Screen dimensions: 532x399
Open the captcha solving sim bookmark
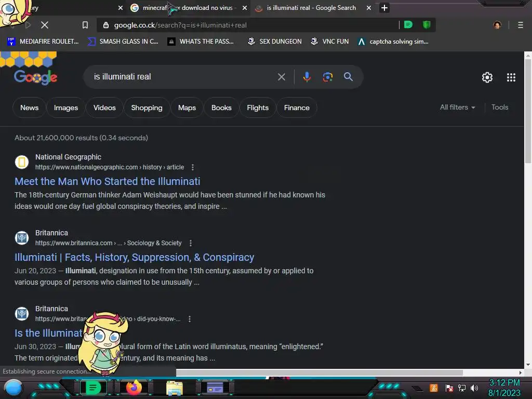point(393,42)
